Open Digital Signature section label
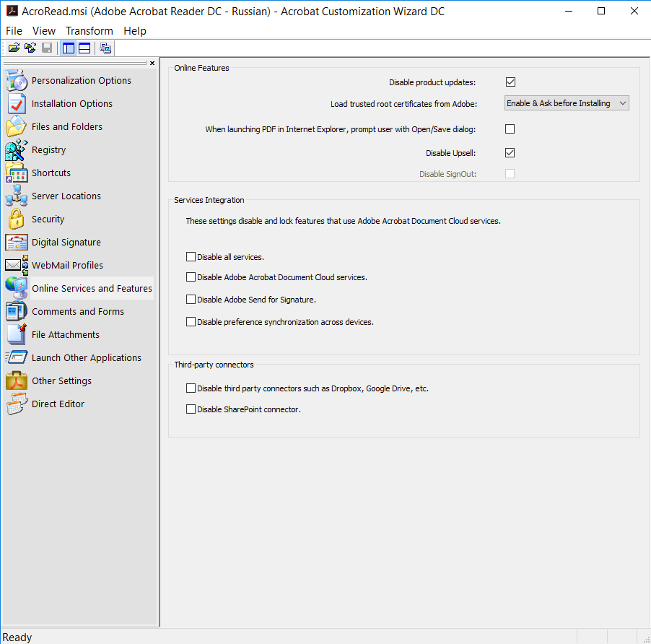The image size is (651, 644). [66, 242]
